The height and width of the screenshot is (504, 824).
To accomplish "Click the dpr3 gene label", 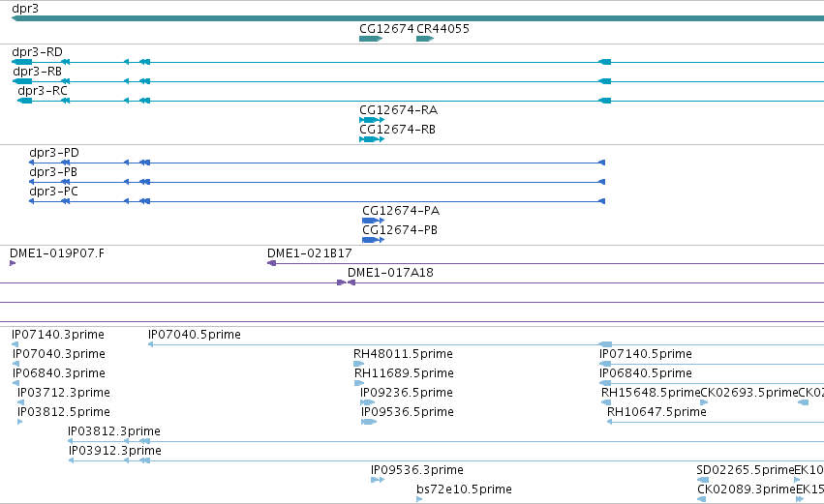I will 25,9.
